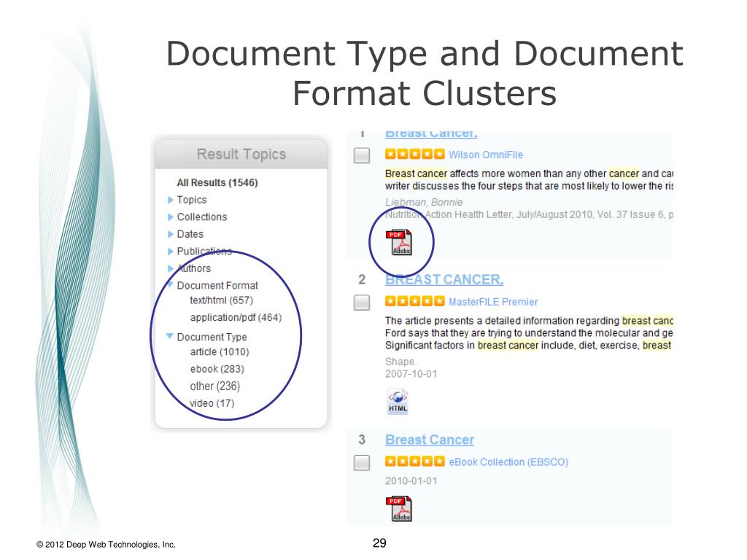Click author name Liebman, Bonnie

424,203
